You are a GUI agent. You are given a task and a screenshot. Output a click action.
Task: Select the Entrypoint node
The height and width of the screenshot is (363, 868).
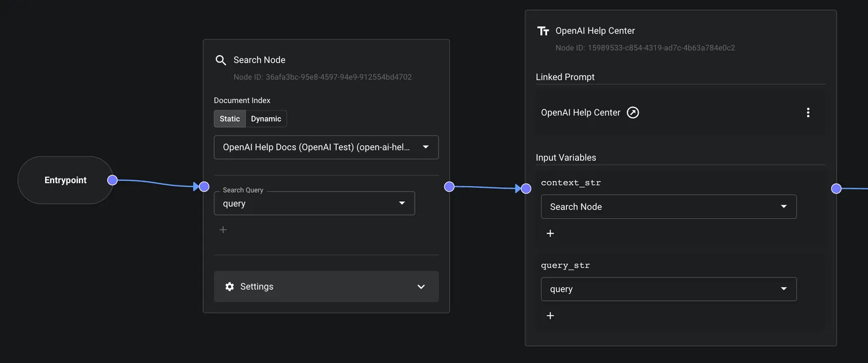pos(65,180)
